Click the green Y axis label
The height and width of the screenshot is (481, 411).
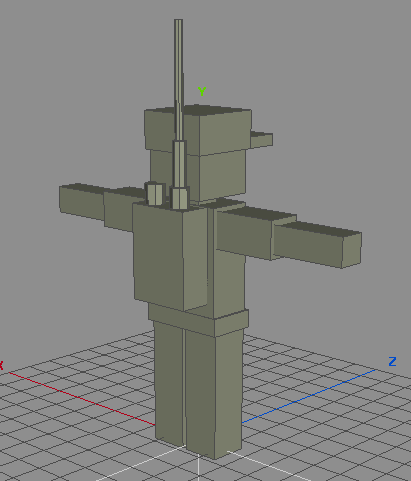click(202, 91)
